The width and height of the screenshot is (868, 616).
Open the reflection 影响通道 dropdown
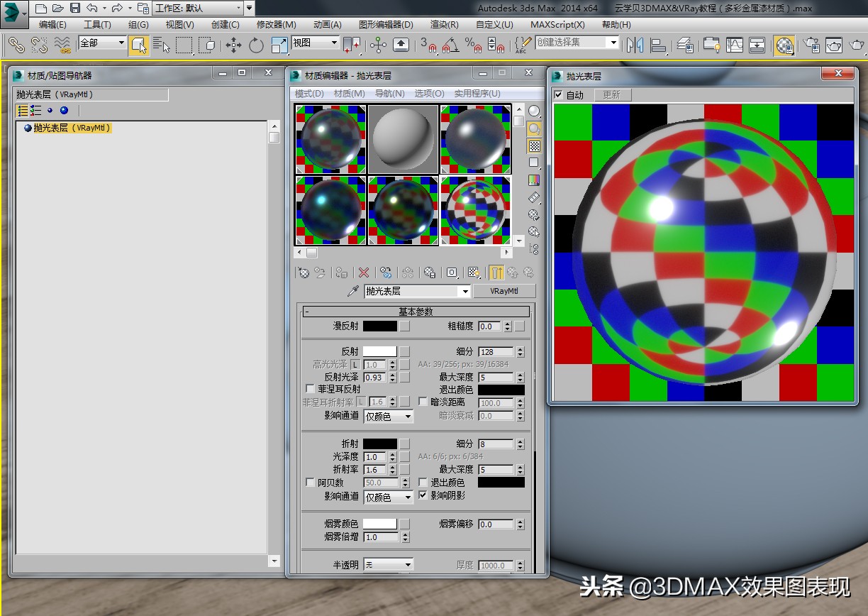tap(388, 417)
